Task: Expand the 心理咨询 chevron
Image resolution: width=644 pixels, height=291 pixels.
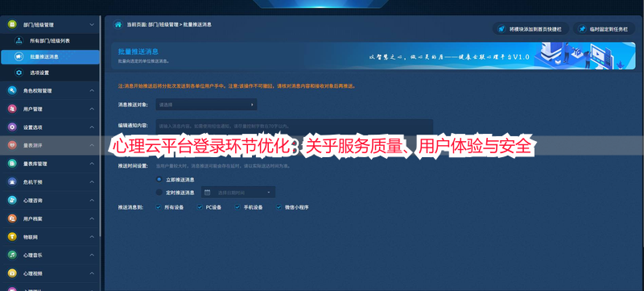Action: (92, 200)
